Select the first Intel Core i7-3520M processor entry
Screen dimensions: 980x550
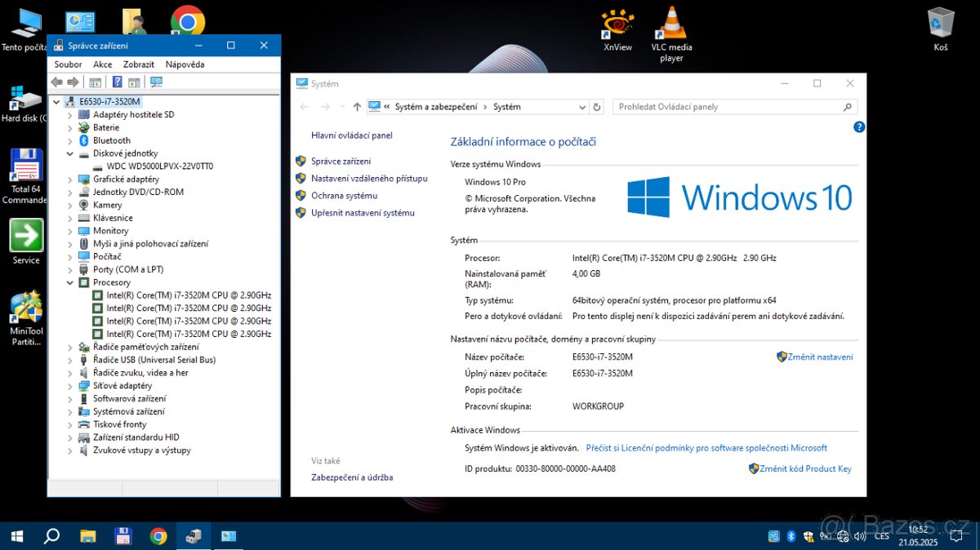tap(189, 295)
